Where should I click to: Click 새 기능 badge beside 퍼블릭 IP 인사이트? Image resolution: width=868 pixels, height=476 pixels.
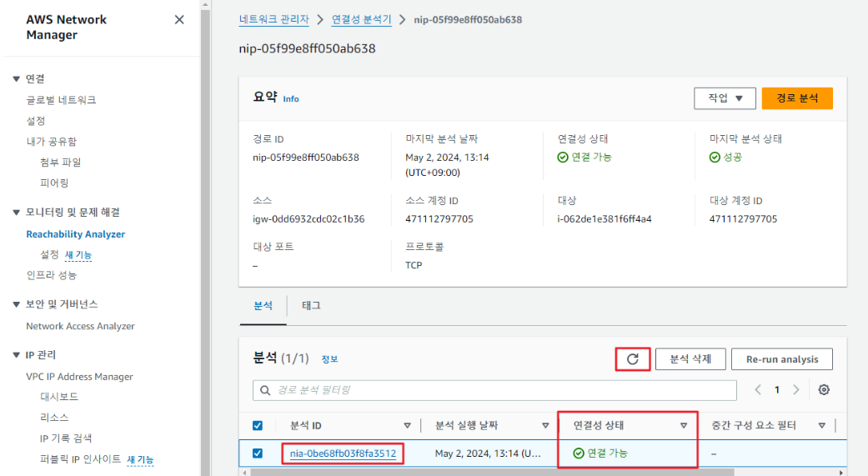(x=141, y=459)
